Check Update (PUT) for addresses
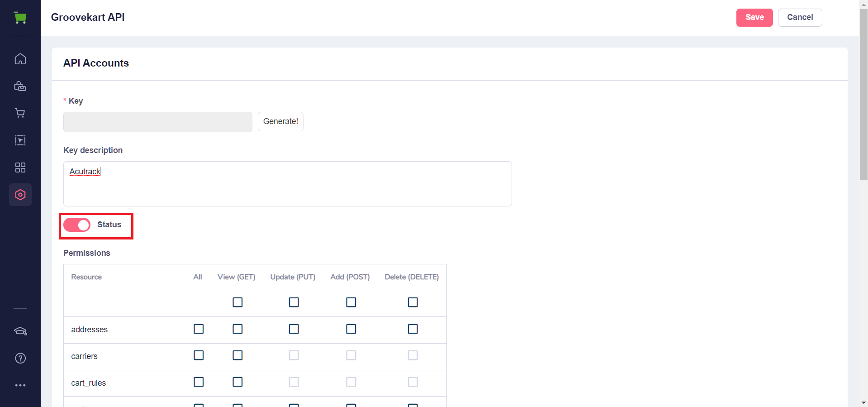The image size is (868, 407). pos(294,329)
